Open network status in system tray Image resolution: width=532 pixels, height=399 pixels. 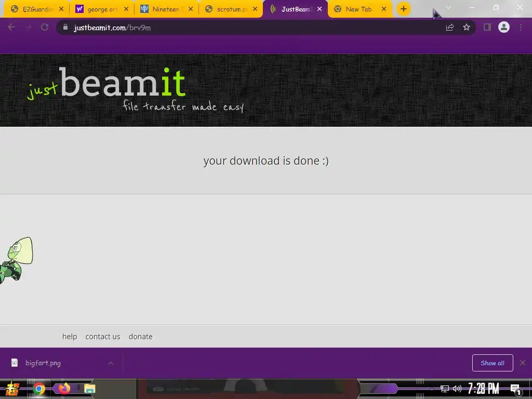444,389
